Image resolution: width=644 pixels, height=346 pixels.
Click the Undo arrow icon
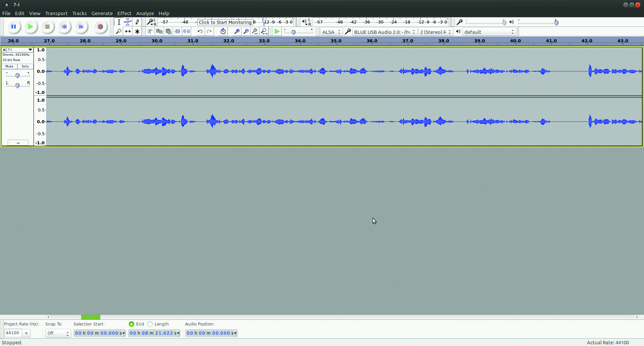pyautogui.click(x=200, y=32)
